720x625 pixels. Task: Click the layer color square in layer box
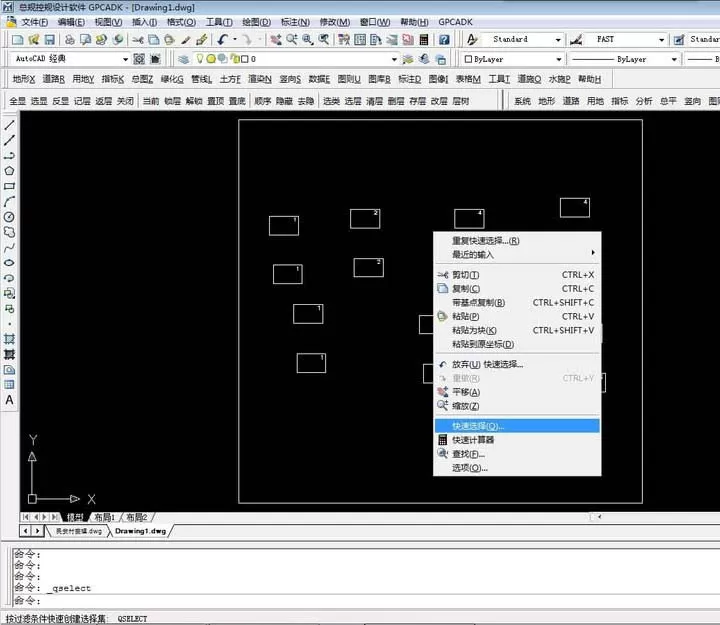click(245, 59)
